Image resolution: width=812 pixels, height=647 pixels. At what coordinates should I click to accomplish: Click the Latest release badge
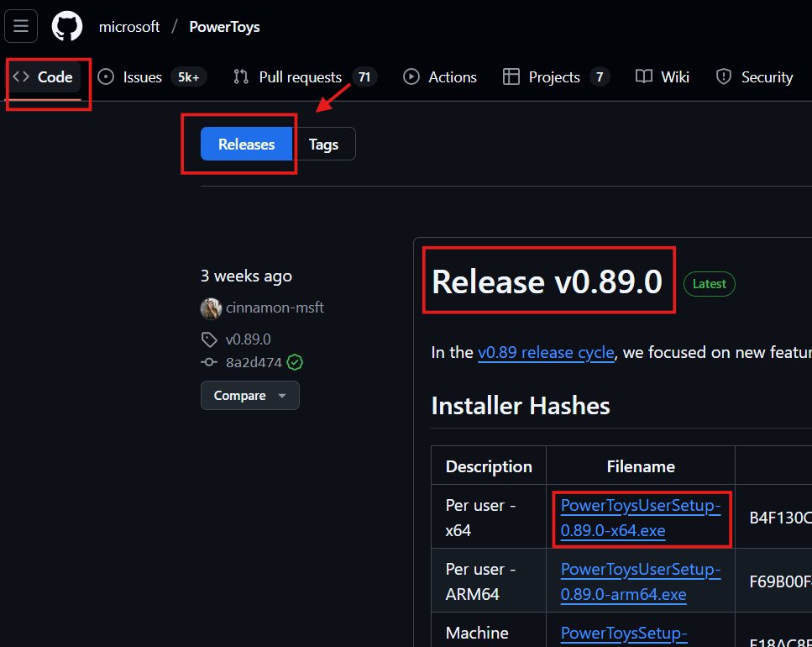(709, 284)
